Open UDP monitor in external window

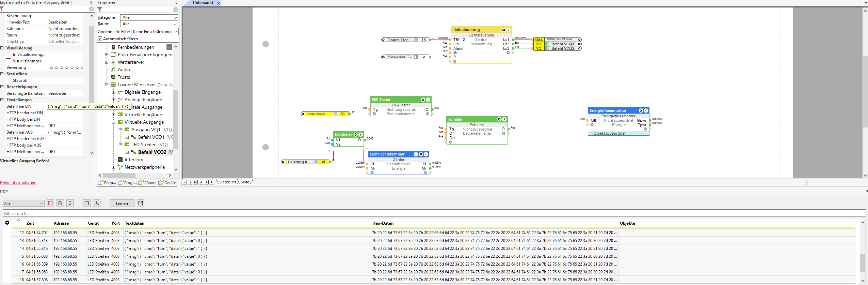point(141,203)
